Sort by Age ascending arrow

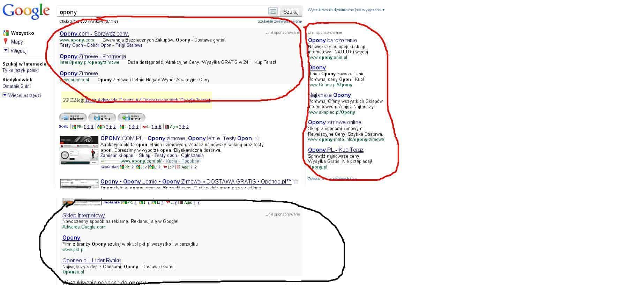(x=184, y=127)
